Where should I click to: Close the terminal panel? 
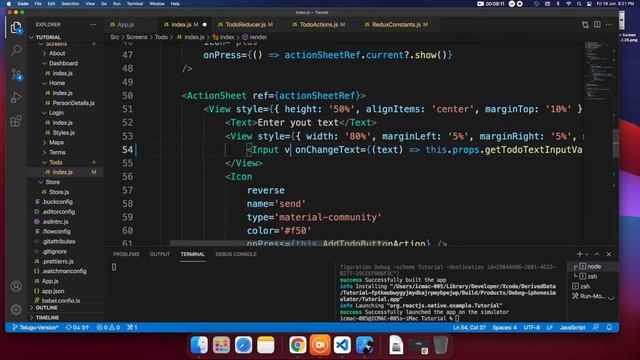pos(609,254)
